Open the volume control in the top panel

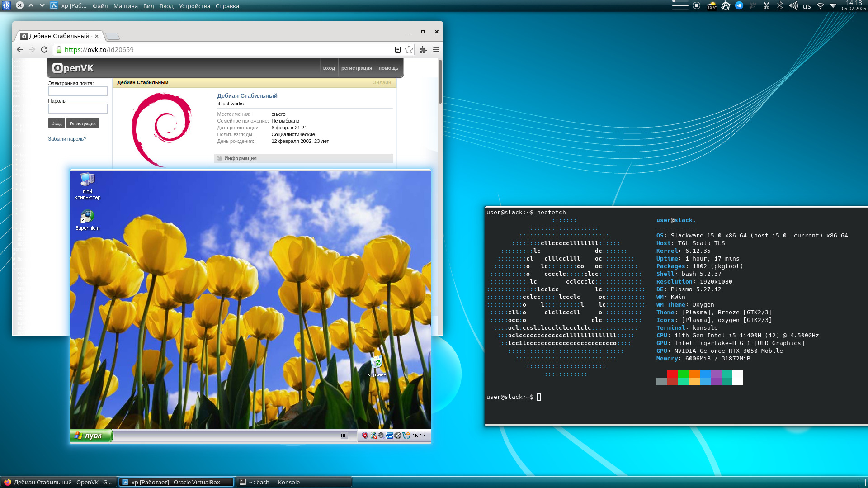tap(793, 6)
